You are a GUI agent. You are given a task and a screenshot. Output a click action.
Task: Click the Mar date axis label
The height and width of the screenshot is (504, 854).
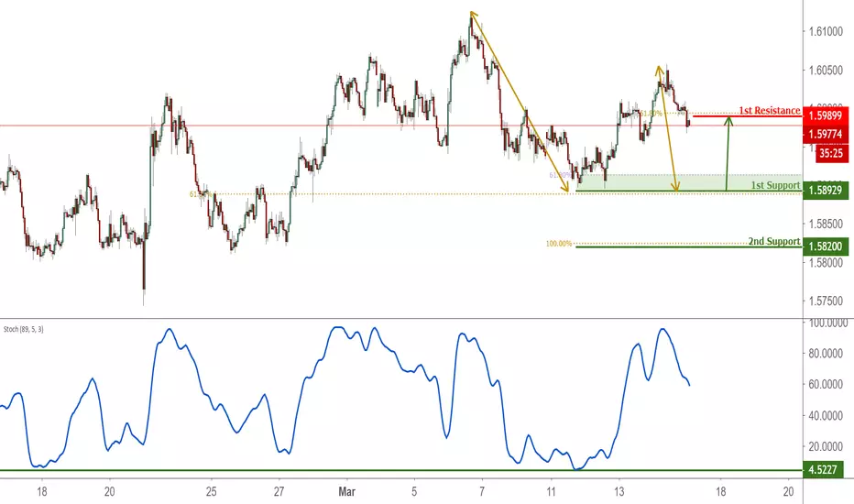(x=347, y=491)
